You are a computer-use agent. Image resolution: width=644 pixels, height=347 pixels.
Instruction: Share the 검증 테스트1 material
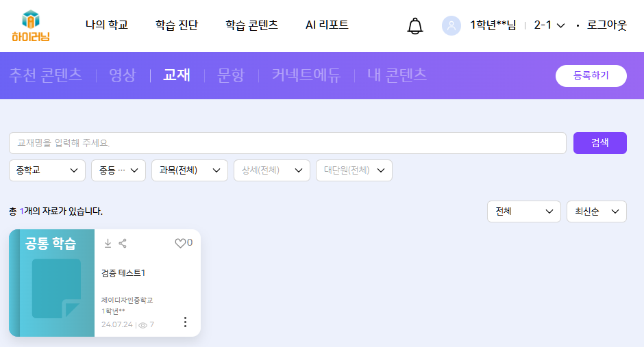pyautogui.click(x=123, y=243)
